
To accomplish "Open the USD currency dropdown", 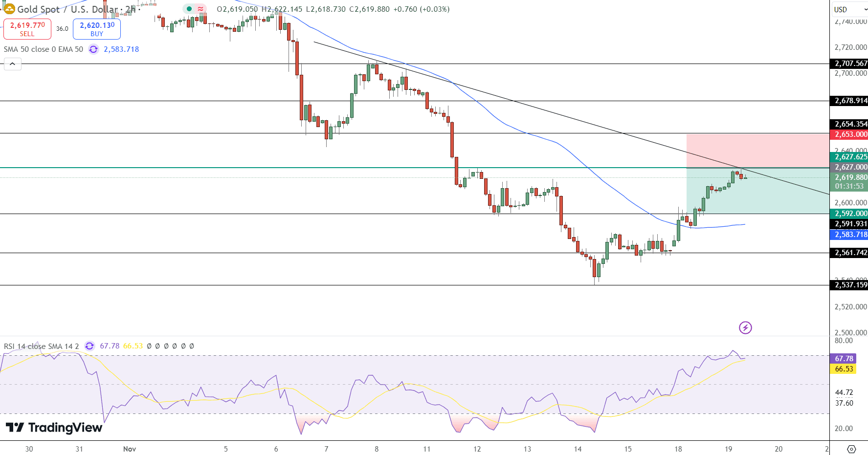I will pos(849,9).
